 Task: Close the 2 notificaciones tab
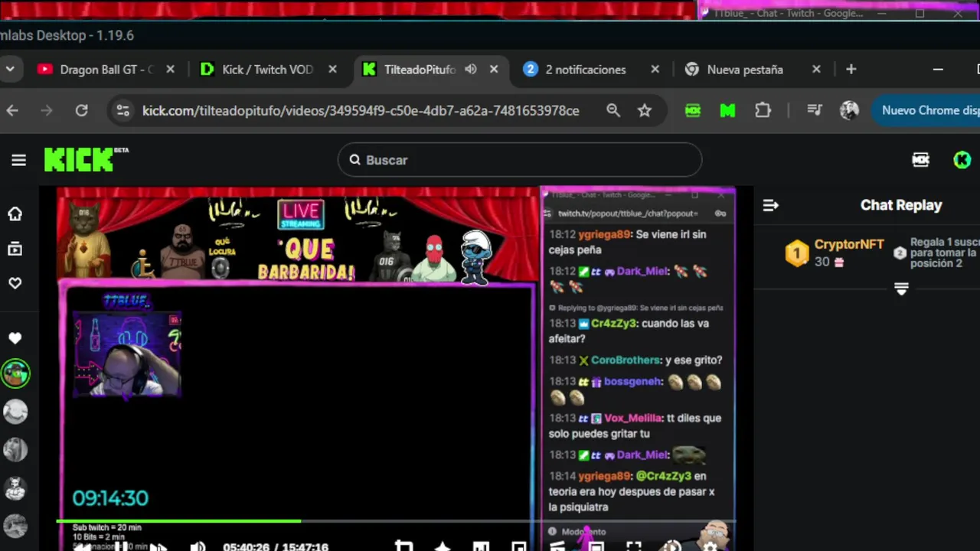pos(655,69)
